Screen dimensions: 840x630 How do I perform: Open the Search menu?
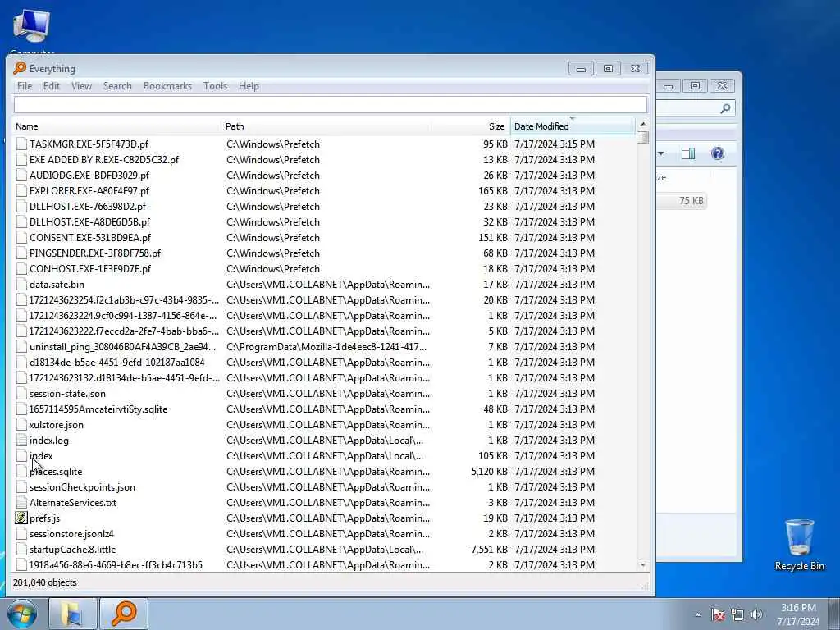pyautogui.click(x=117, y=86)
